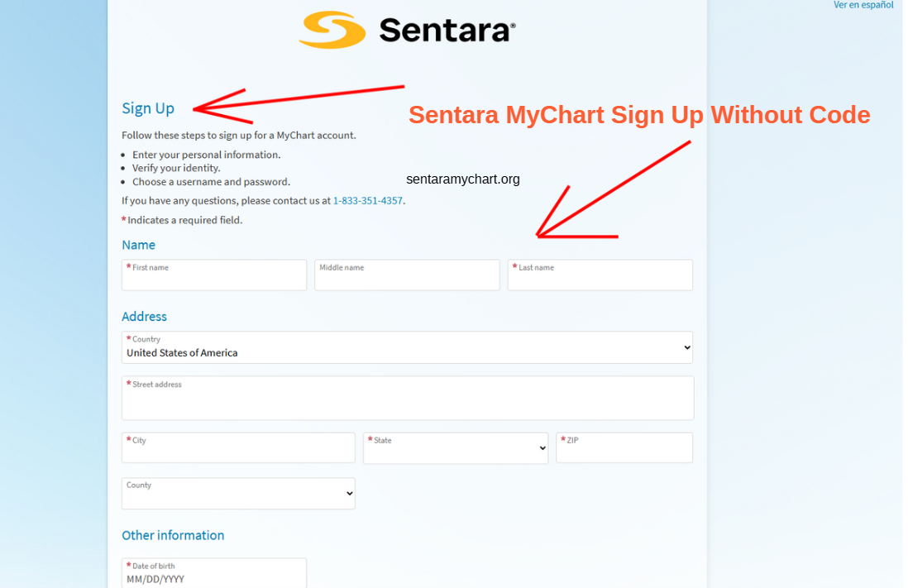Image resolution: width=908 pixels, height=588 pixels.
Task: Click into the Middle name field
Action: click(407, 275)
